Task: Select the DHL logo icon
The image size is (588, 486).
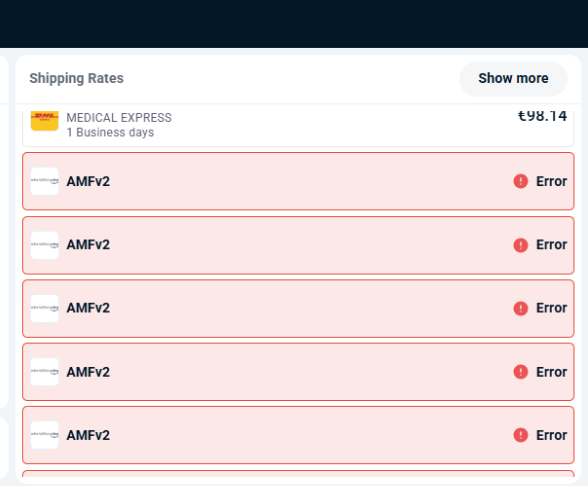Action: (45, 121)
